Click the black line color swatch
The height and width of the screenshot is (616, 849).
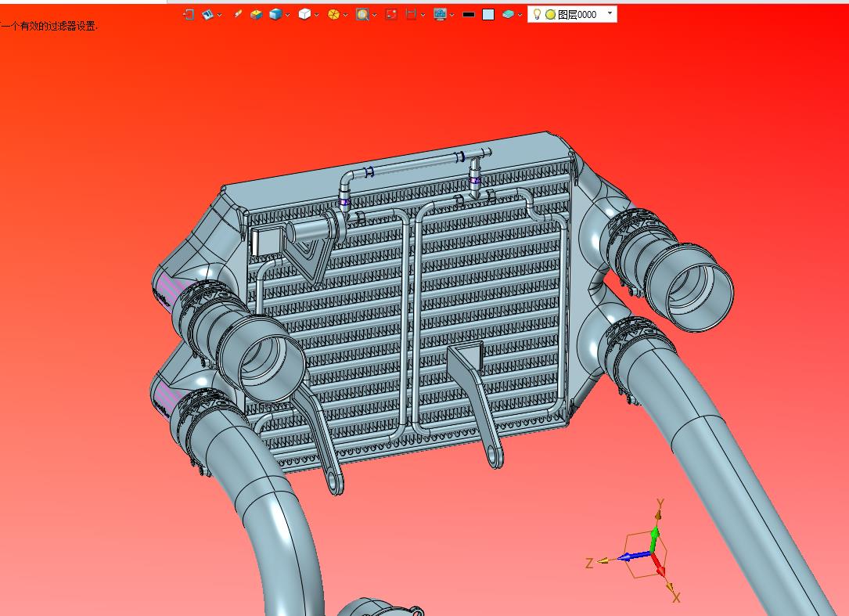point(469,15)
